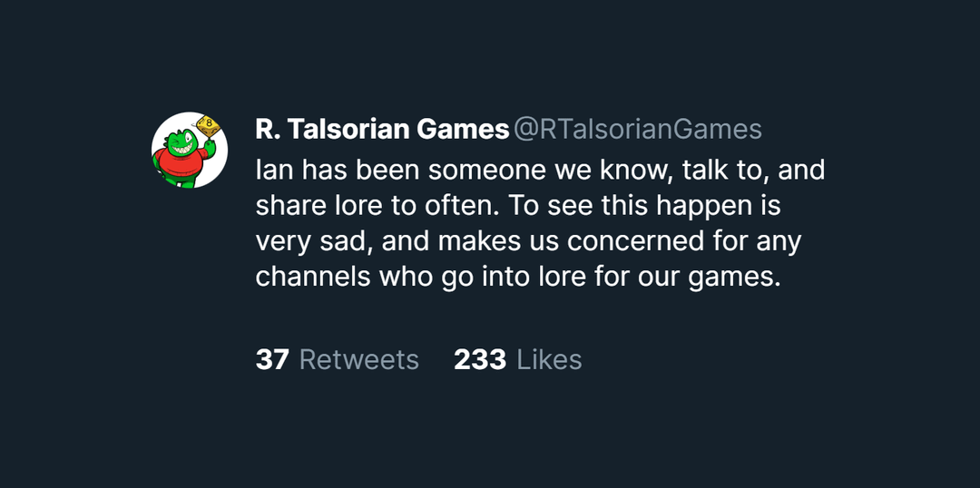980x488 pixels.
Task: Click the word "concerned" in the tweet
Action: pyautogui.click(x=645, y=241)
